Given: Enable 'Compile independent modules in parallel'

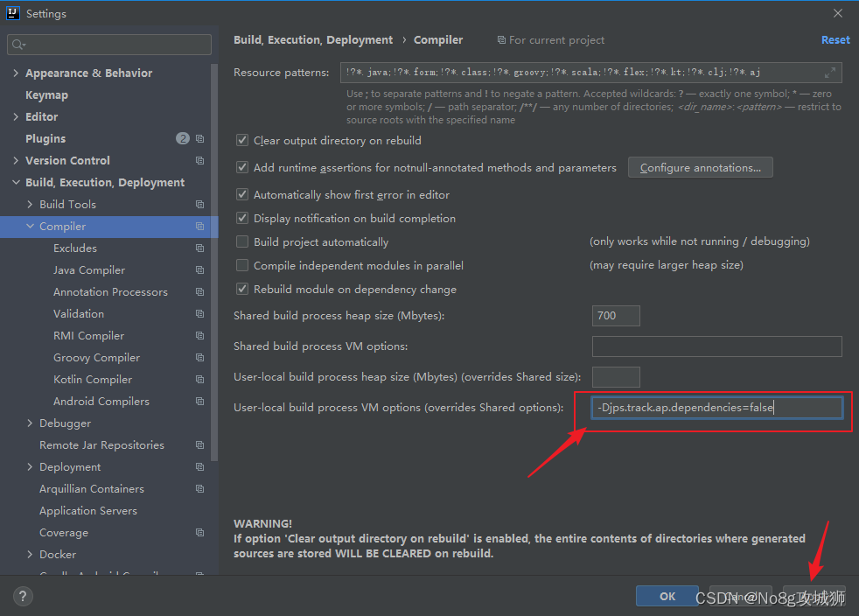Looking at the screenshot, I should [x=241, y=265].
